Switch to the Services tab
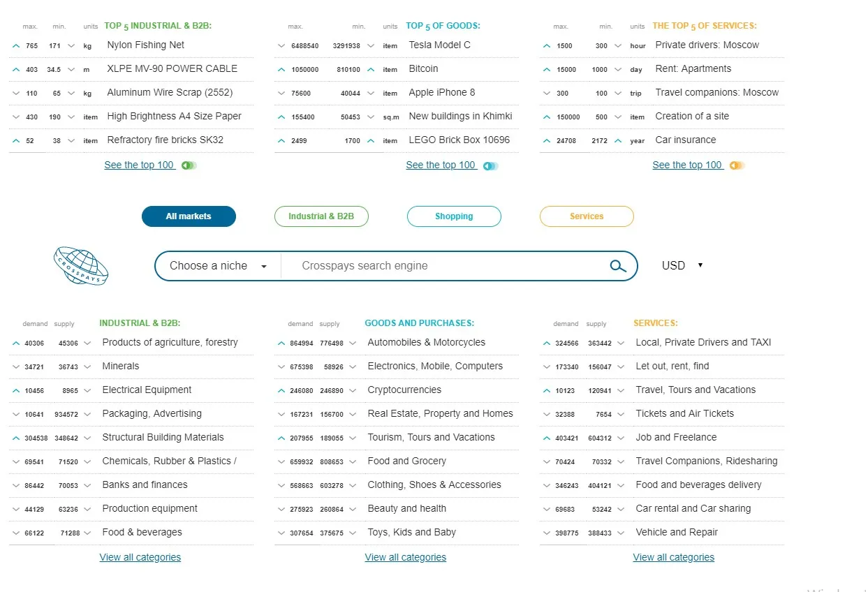868x592 pixels. point(587,216)
